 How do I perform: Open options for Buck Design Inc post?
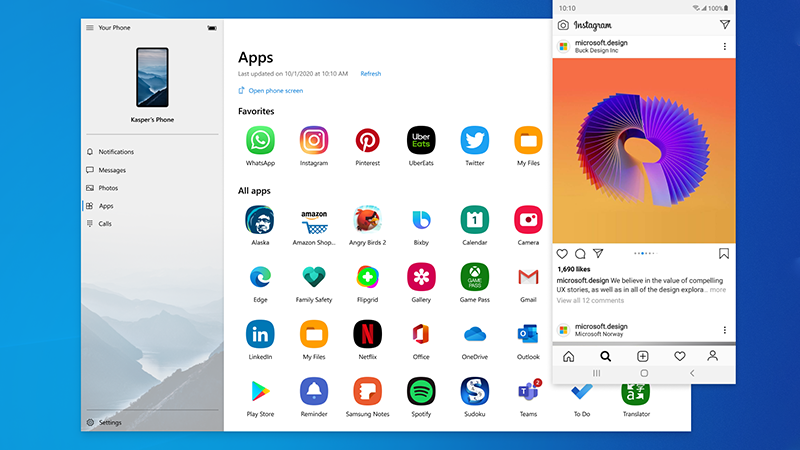pyautogui.click(x=724, y=46)
